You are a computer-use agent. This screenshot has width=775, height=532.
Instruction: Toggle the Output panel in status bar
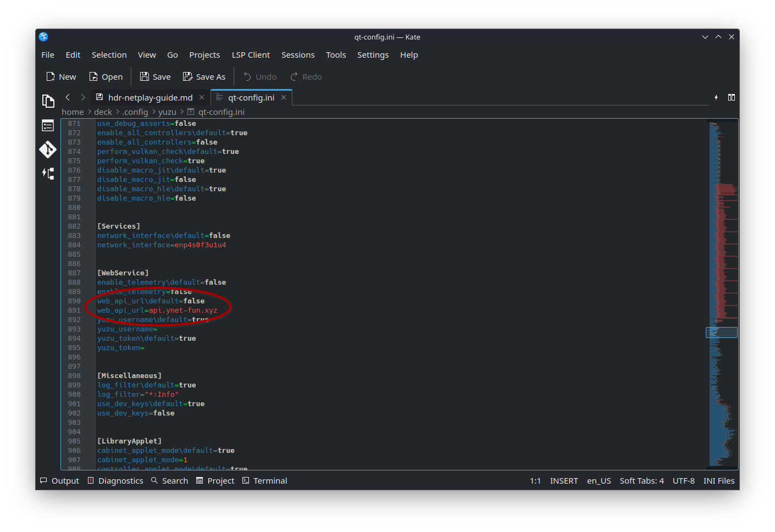tap(59, 481)
